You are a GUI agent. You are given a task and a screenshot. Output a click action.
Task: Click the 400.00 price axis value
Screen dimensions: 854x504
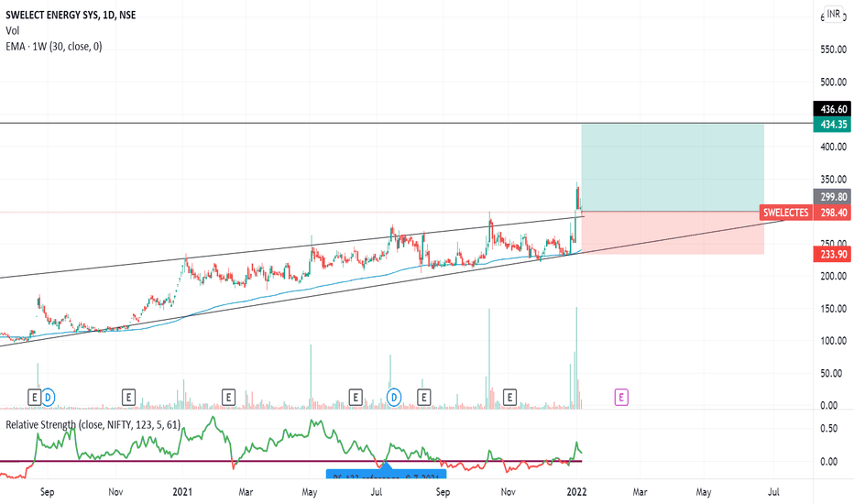(833, 147)
